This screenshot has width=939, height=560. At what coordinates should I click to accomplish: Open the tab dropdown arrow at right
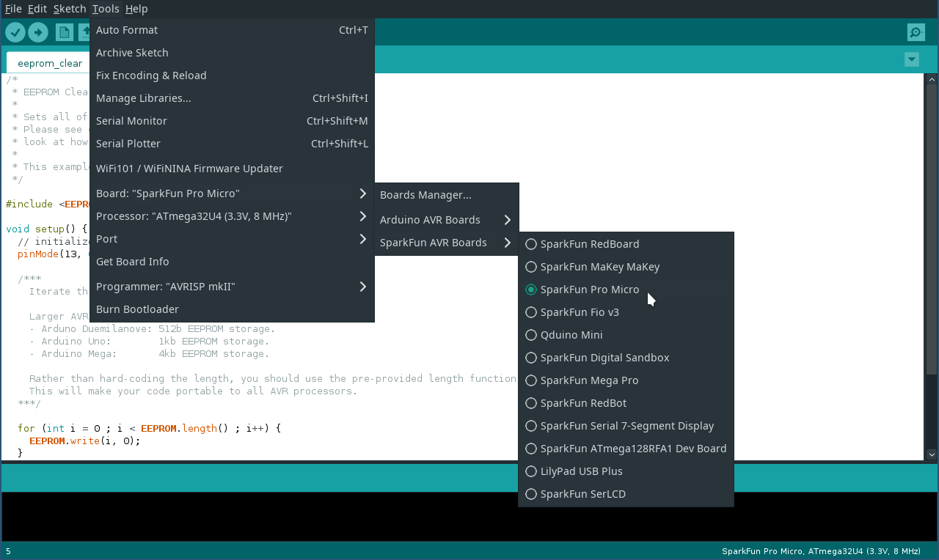(x=911, y=59)
